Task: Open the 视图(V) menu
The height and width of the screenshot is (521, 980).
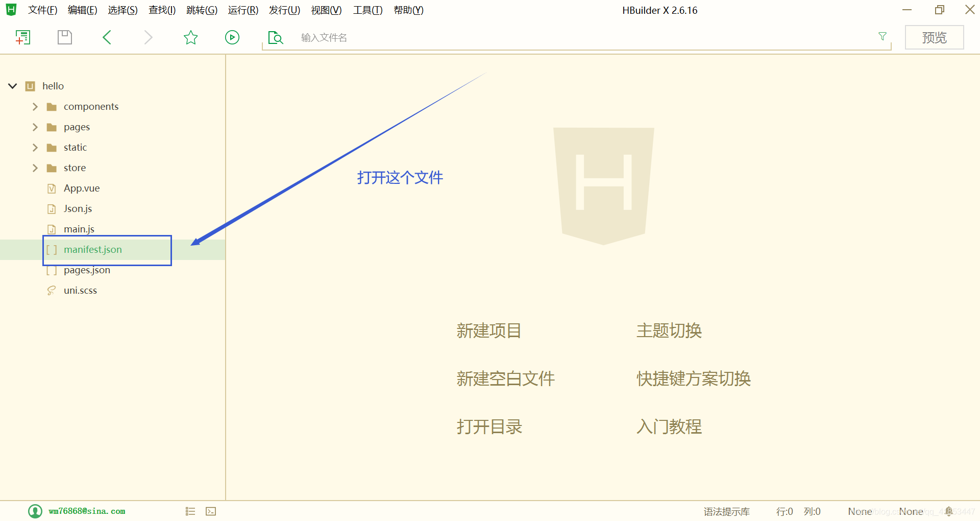Action: tap(326, 10)
